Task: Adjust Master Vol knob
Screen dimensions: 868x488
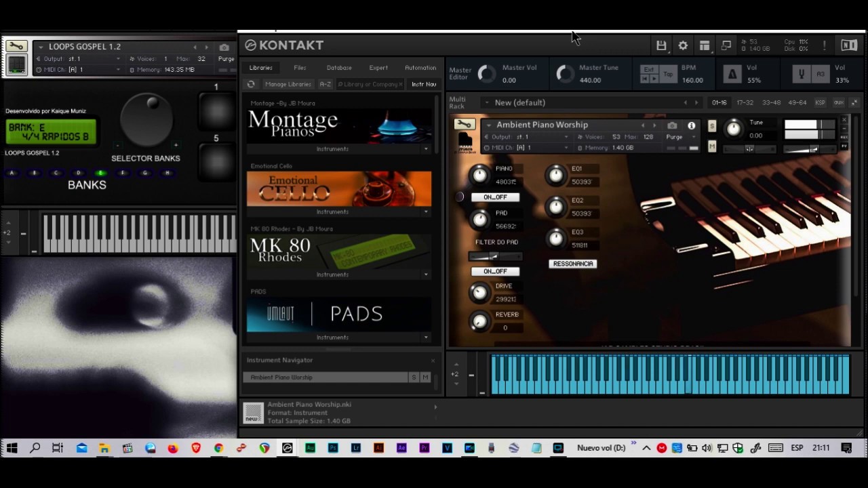Action: [x=487, y=74]
